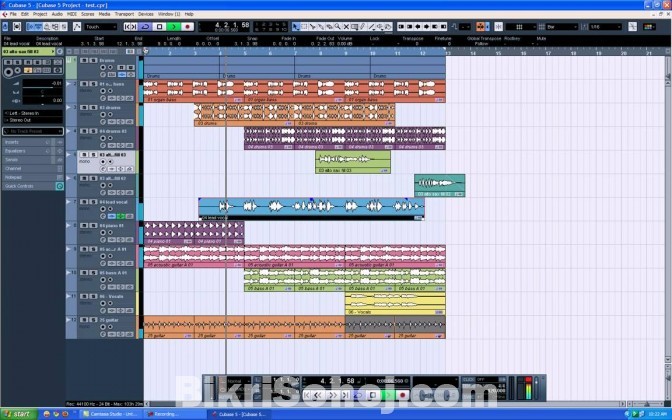Viewport: 672px width, 420px height.
Task: Select the Erase tool in toolbar
Action: [329, 27]
